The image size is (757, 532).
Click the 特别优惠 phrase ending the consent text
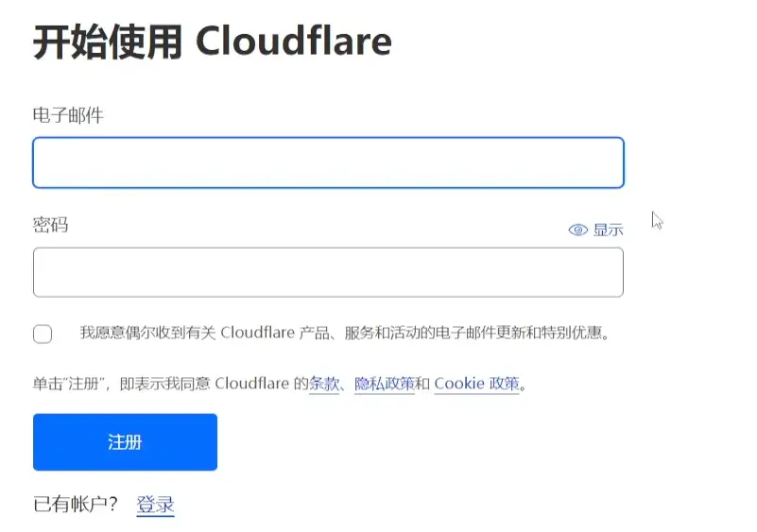pos(572,333)
